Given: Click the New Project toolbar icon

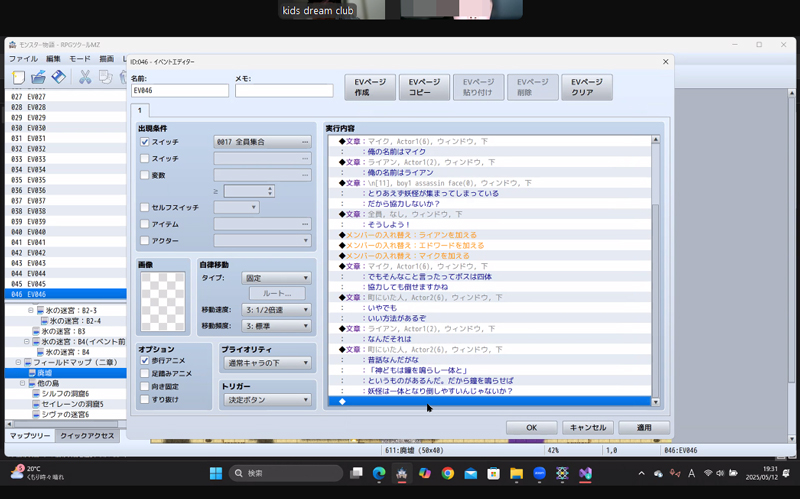Looking at the screenshot, I should 18,77.
